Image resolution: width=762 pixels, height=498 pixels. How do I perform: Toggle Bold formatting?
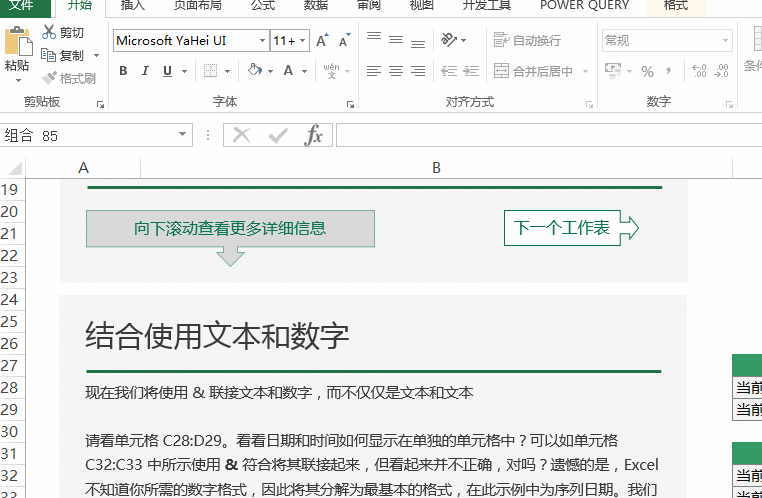[x=123, y=71]
